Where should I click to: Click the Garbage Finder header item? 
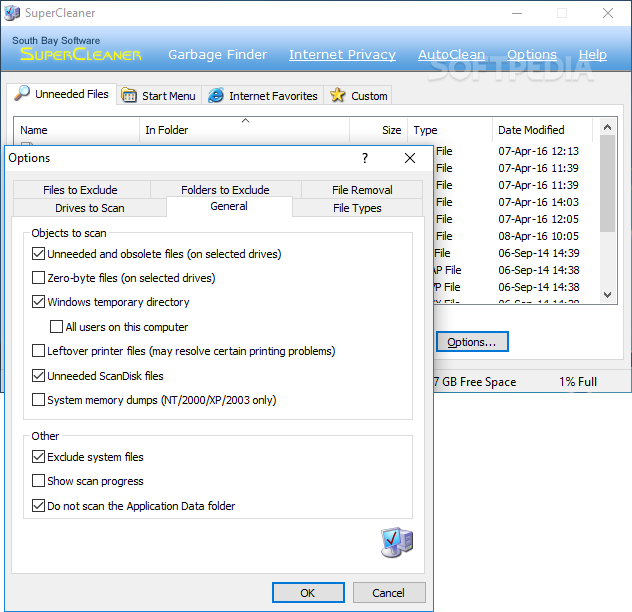point(217,54)
